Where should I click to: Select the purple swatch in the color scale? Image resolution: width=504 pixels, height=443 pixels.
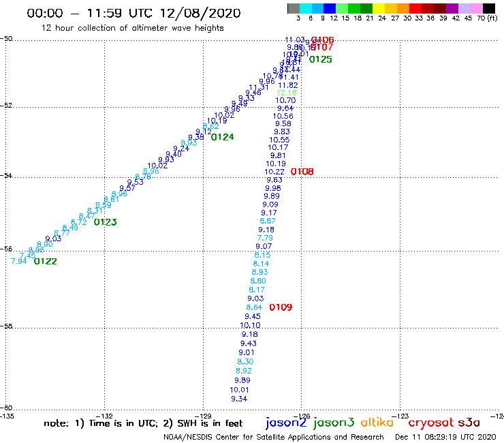tap(452, 8)
